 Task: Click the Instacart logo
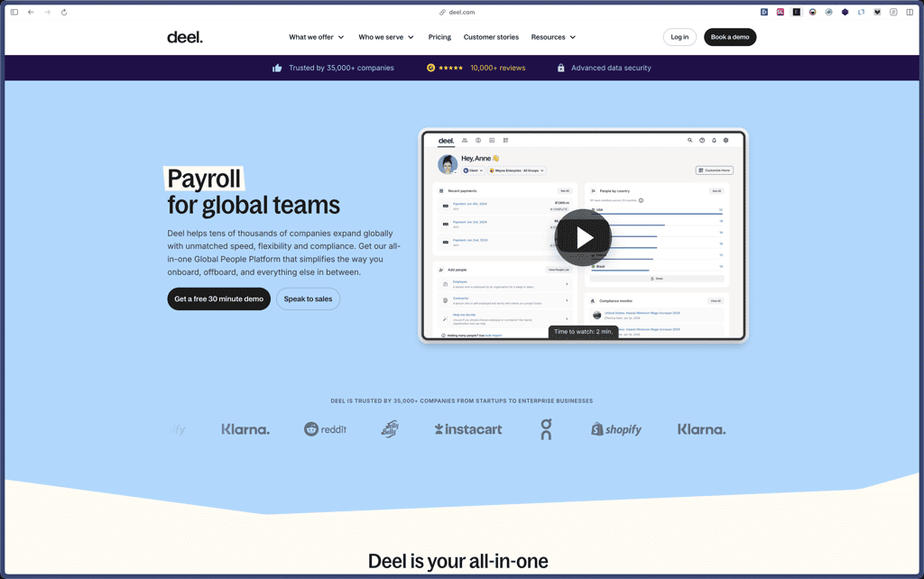pos(467,429)
